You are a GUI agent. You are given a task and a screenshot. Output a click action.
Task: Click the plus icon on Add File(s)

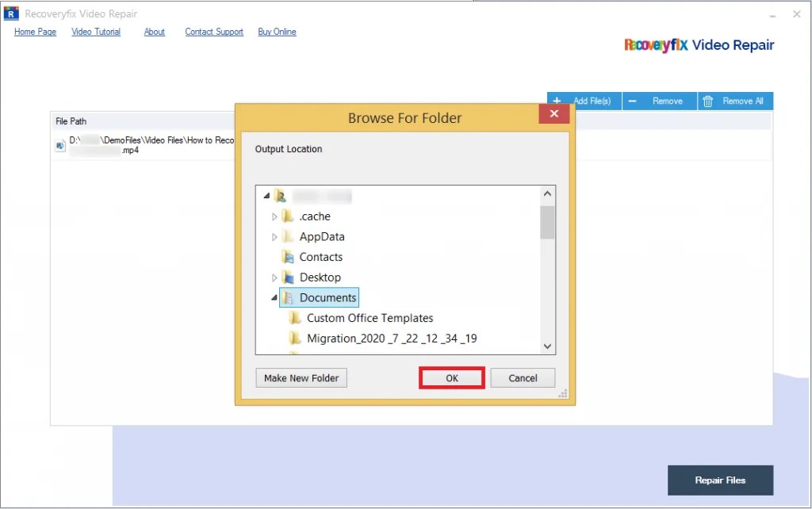[x=557, y=101]
